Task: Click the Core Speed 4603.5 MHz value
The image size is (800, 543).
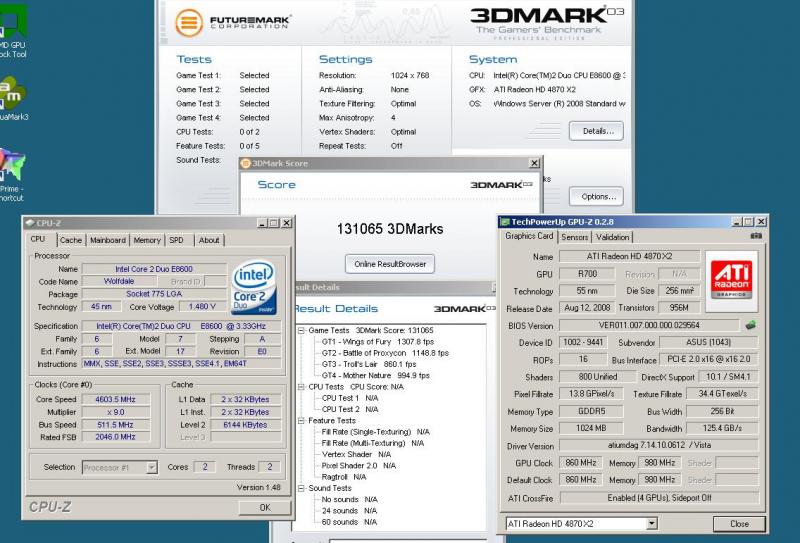Action: coord(115,399)
